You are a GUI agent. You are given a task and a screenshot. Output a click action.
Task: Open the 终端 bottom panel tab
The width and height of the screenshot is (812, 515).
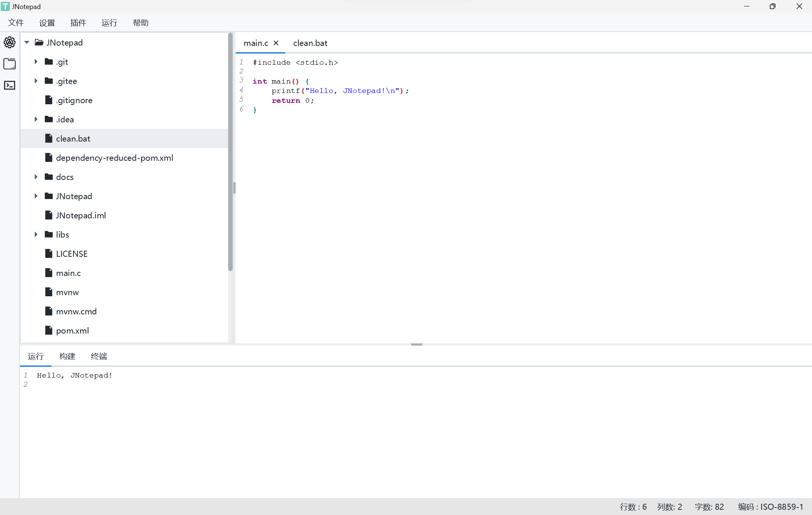click(x=99, y=356)
